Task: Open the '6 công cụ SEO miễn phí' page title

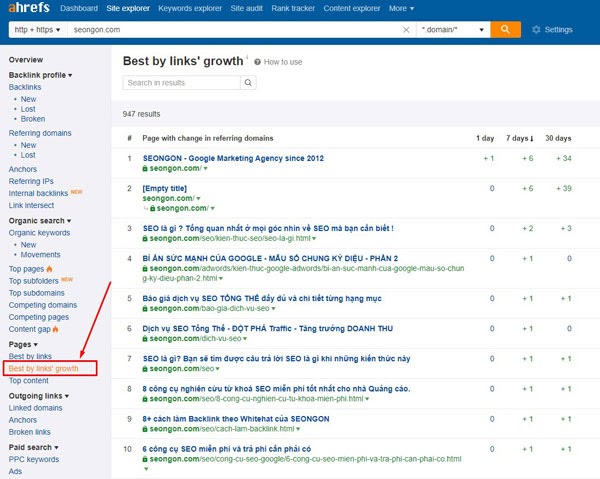Action: tap(227, 449)
